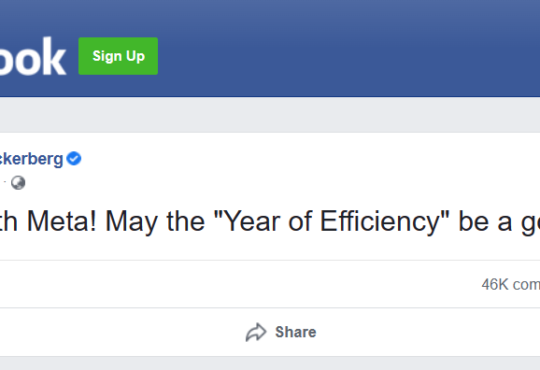Click the word Efficiency in the post
The width and height of the screenshot is (540, 370).
click(380, 222)
